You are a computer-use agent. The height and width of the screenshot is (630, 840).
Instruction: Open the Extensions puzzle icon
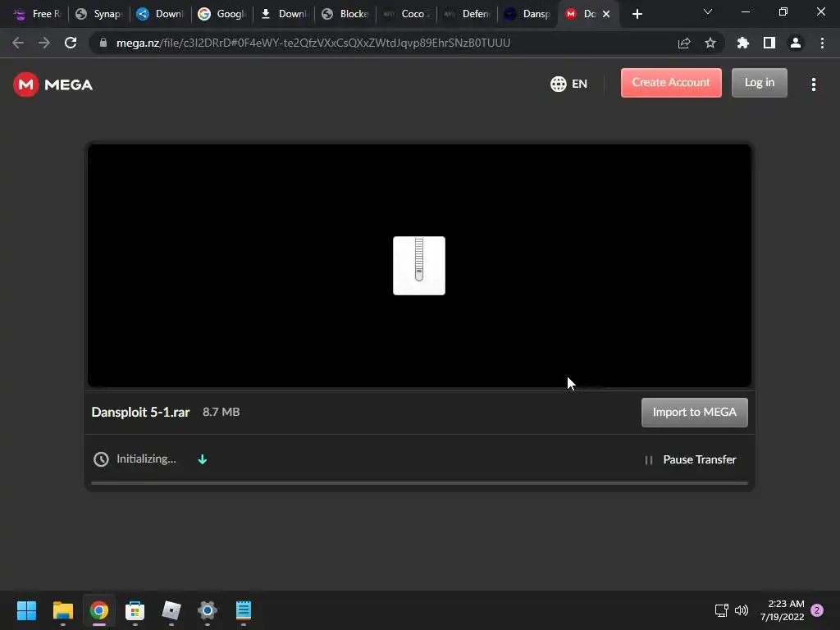tap(742, 43)
